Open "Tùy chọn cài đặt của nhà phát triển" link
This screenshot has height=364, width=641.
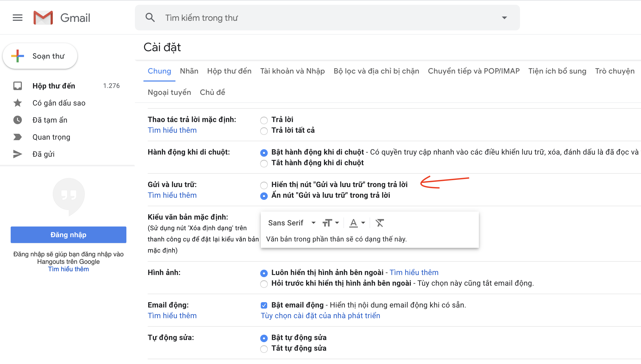click(320, 316)
